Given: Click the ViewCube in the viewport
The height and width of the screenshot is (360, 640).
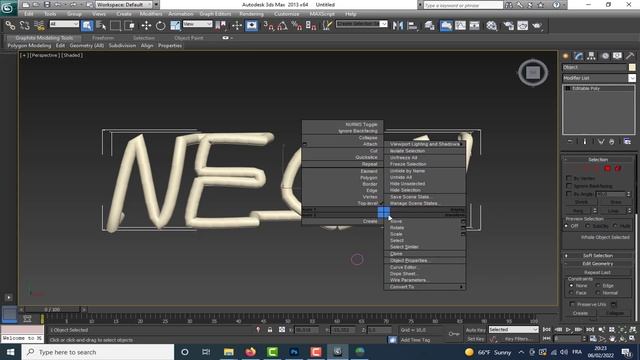Looking at the screenshot, I should point(533,73).
